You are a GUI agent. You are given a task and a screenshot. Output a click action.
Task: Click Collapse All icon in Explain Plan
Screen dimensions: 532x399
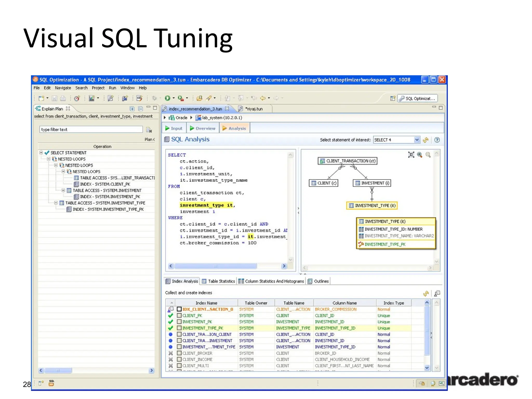(x=141, y=109)
